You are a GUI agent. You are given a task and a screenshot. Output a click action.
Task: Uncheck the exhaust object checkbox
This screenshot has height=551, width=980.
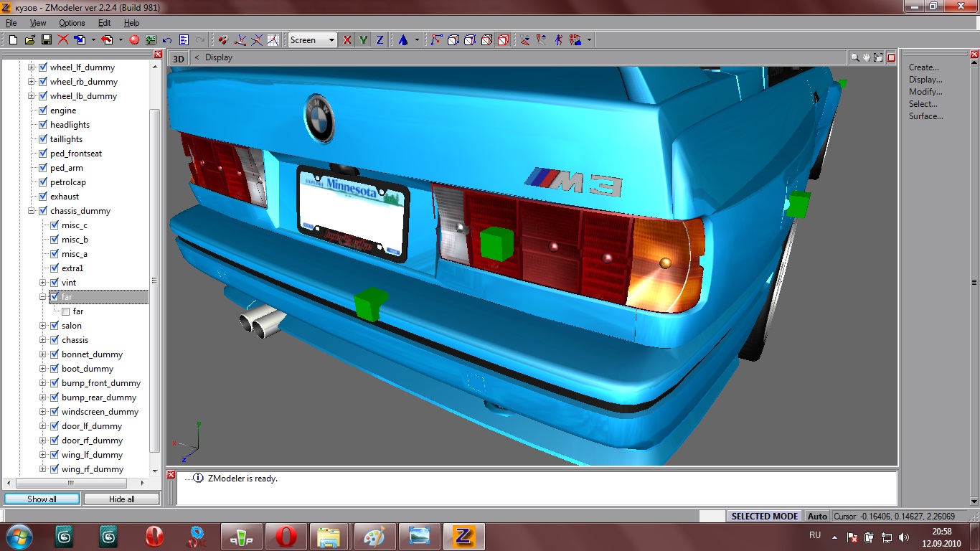point(43,197)
